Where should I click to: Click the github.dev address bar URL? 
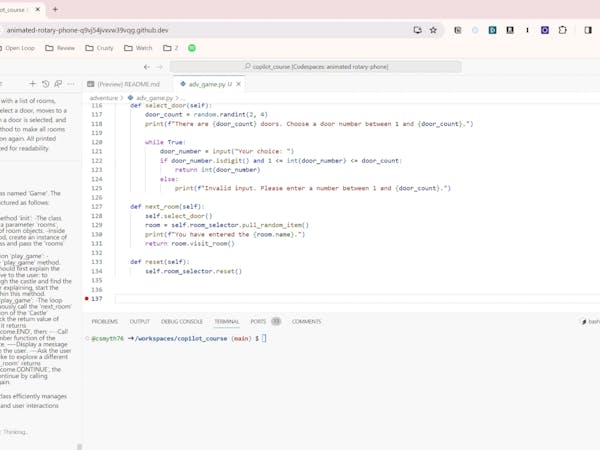87,30
